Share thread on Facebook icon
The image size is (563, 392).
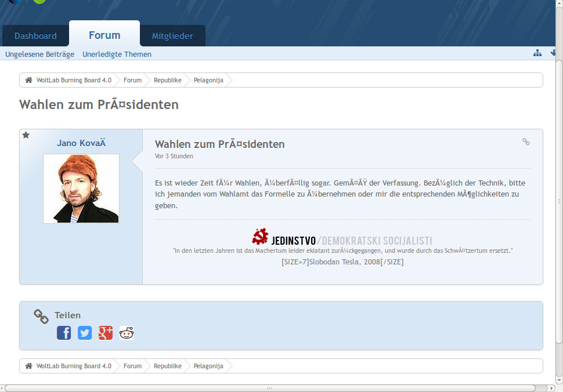coord(64,333)
